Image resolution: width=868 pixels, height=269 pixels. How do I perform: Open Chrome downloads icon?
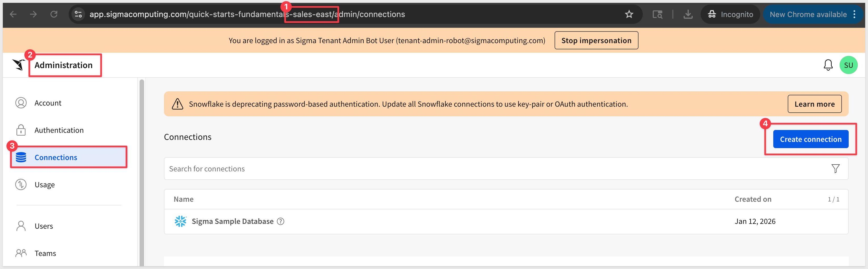[x=688, y=14]
